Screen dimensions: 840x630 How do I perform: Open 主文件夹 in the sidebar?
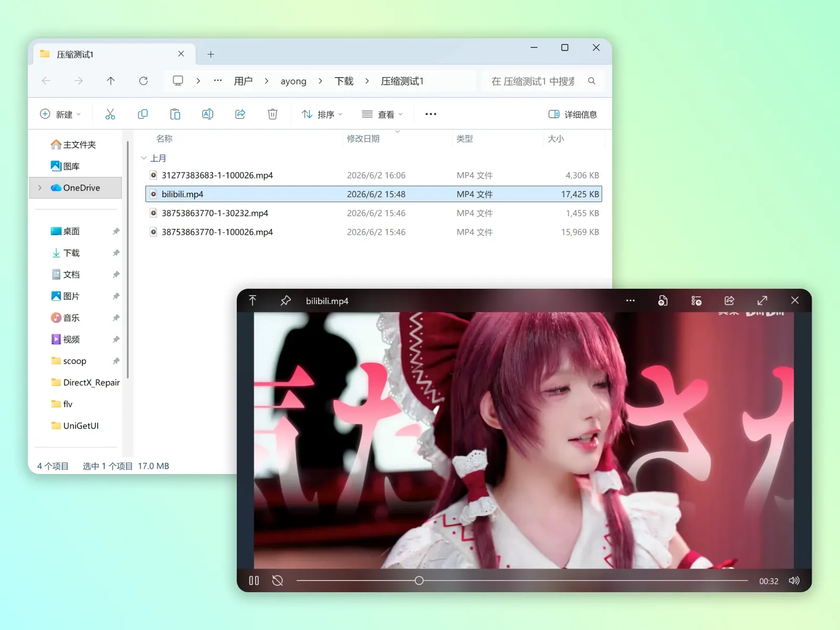click(x=73, y=144)
